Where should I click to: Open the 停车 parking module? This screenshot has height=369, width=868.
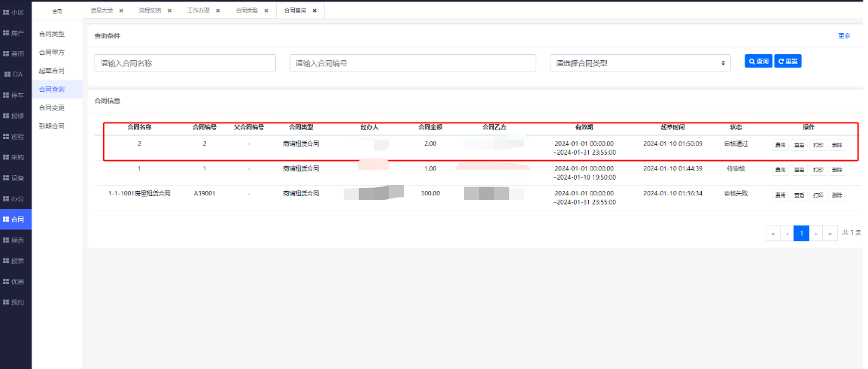coord(15,95)
